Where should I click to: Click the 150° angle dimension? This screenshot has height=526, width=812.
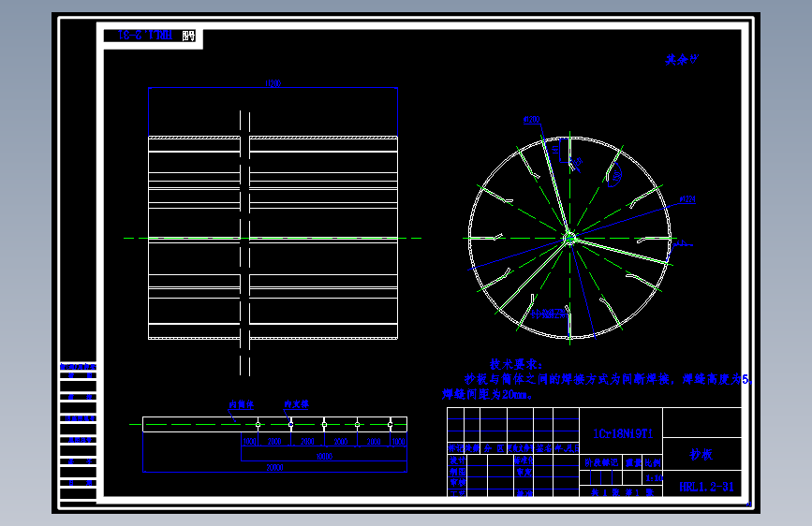pos(617,176)
